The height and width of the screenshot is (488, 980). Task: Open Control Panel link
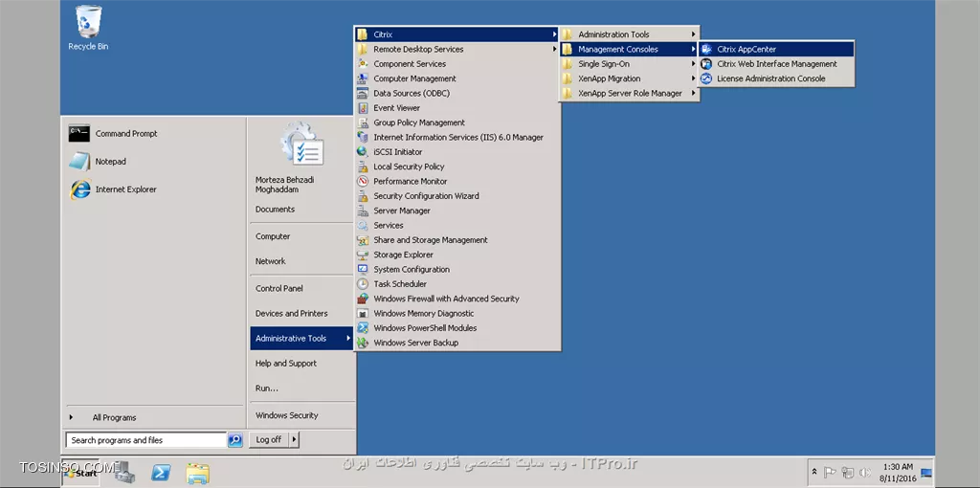[278, 289]
